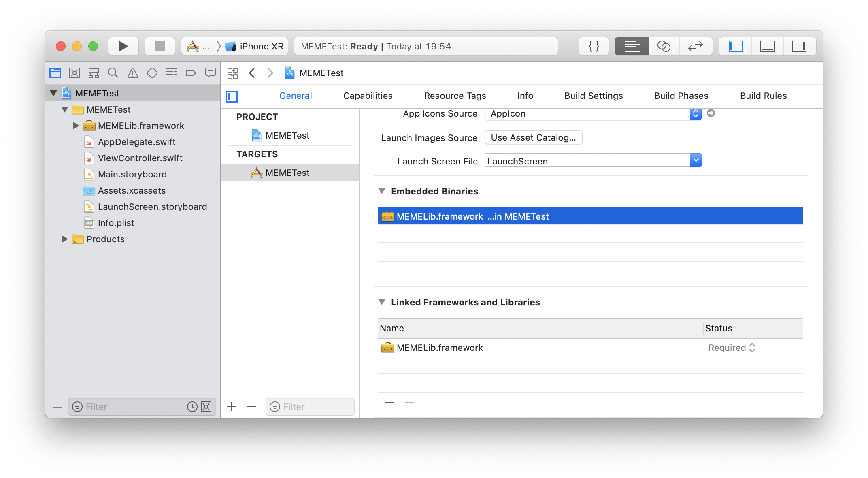
Task: Stop the running build
Action: pos(160,46)
